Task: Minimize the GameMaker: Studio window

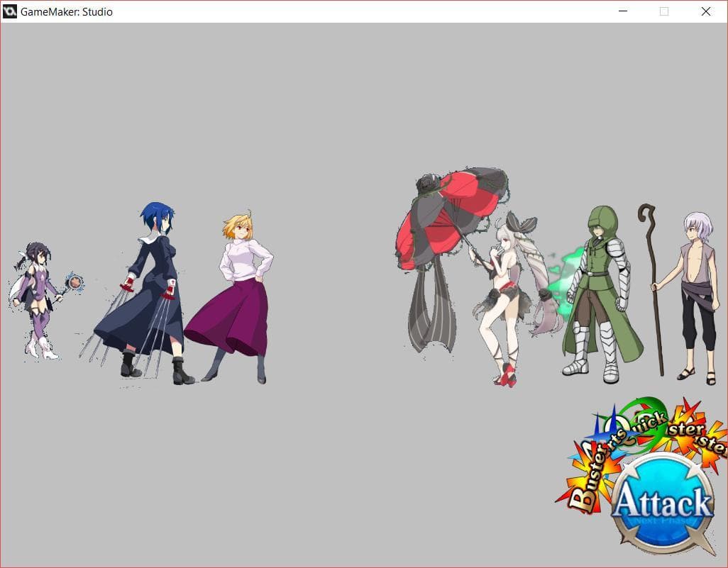Action: tap(623, 11)
